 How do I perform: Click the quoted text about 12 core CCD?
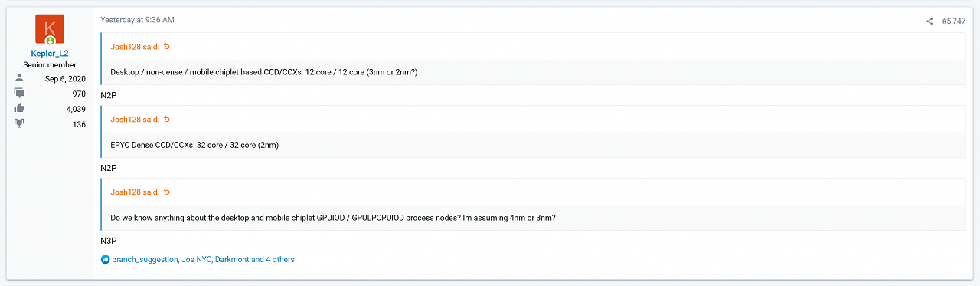264,72
